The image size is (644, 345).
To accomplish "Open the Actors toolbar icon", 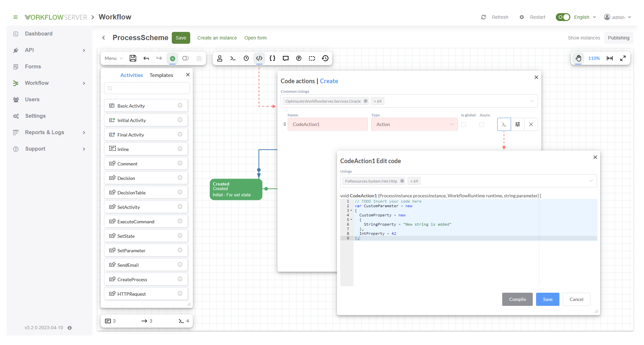I will [220, 58].
